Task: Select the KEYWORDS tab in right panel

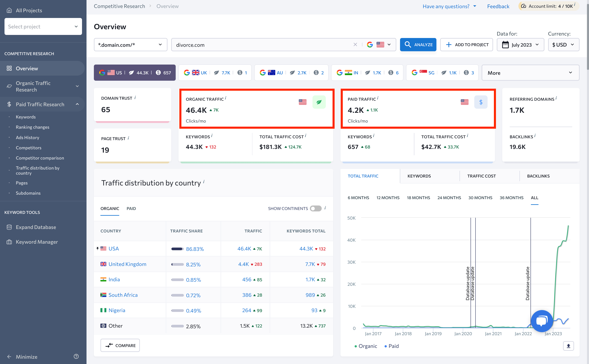Action: click(x=419, y=176)
